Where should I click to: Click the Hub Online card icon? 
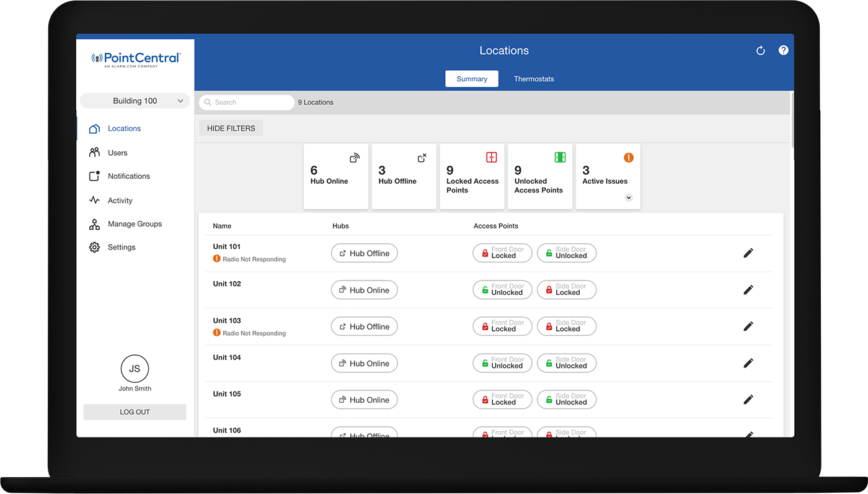point(355,158)
